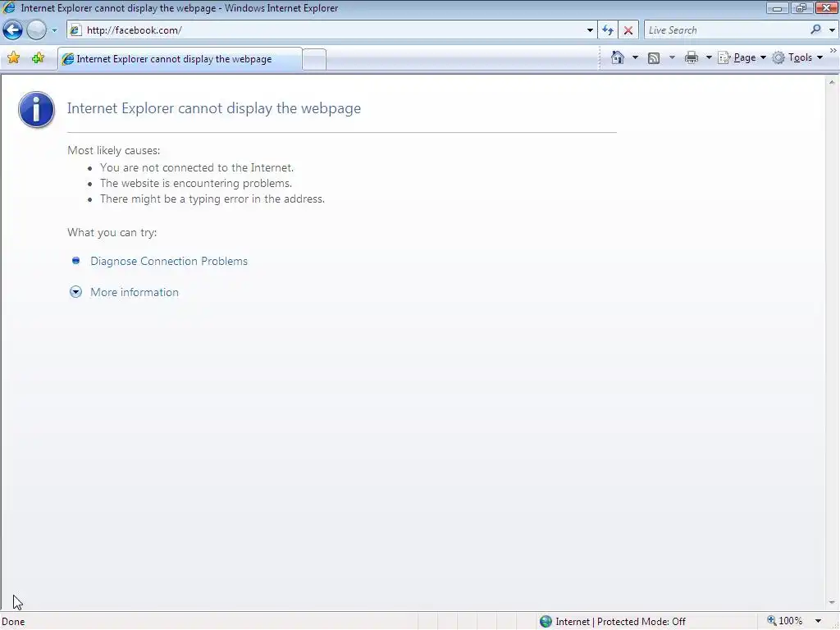840x630 pixels.
Task: Click the blue information icon
Action: point(36,109)
